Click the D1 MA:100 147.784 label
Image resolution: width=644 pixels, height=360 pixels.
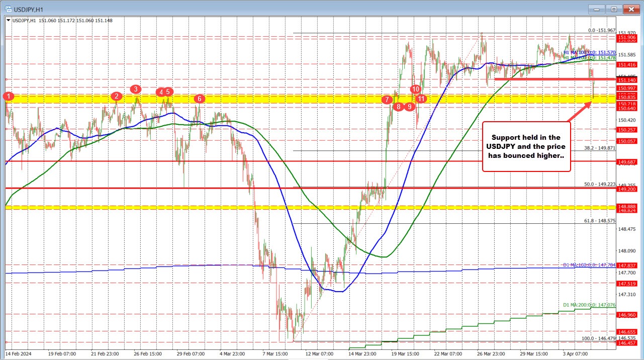pyautogui.click(x=589, y=264)
